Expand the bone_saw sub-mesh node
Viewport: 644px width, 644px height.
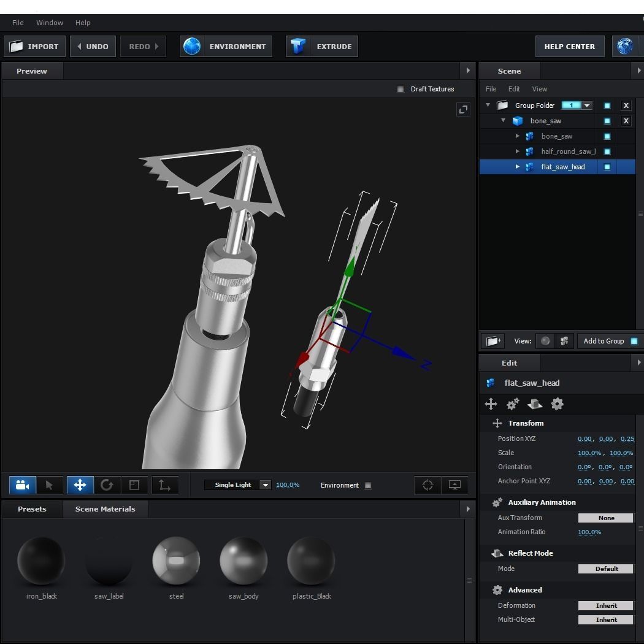tap(518, 136)
